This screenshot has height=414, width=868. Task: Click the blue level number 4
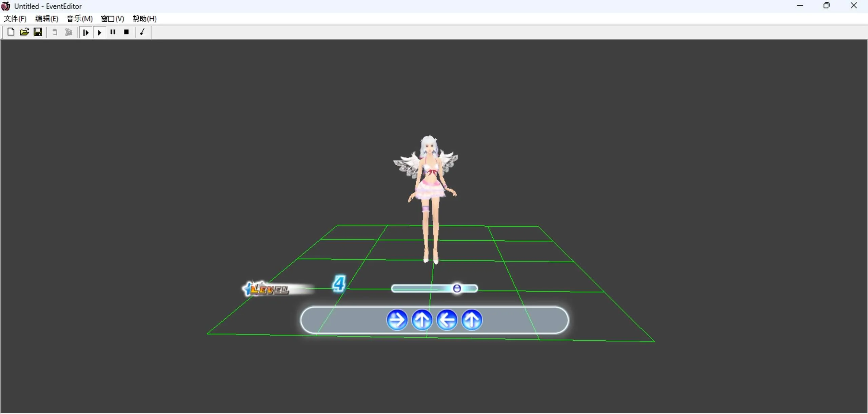(x=338, y=284)
